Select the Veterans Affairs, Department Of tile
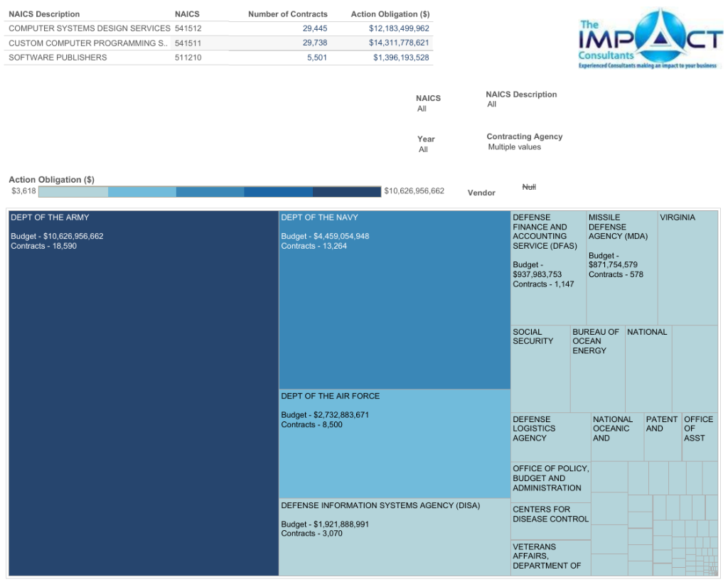Screen dimensions: 728x582 (x=551, y=558)
